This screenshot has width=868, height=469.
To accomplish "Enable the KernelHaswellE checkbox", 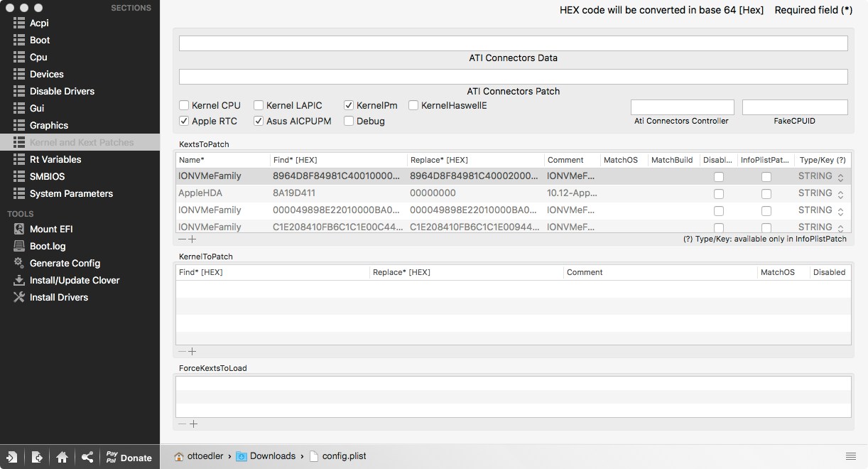I will pos(413,105).
